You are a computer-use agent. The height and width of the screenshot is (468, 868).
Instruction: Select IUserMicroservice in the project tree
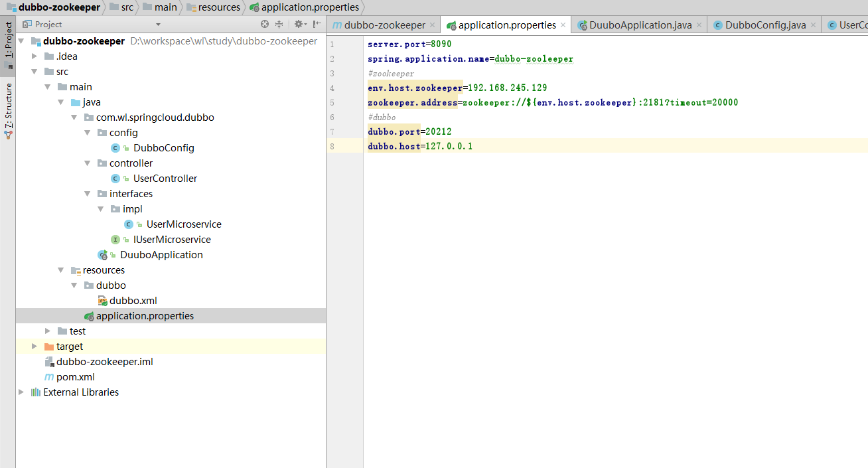click(x=172, y=240)
